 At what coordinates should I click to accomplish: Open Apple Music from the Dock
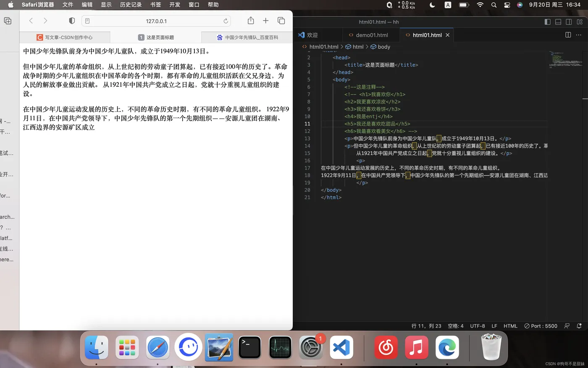[416, 348]
